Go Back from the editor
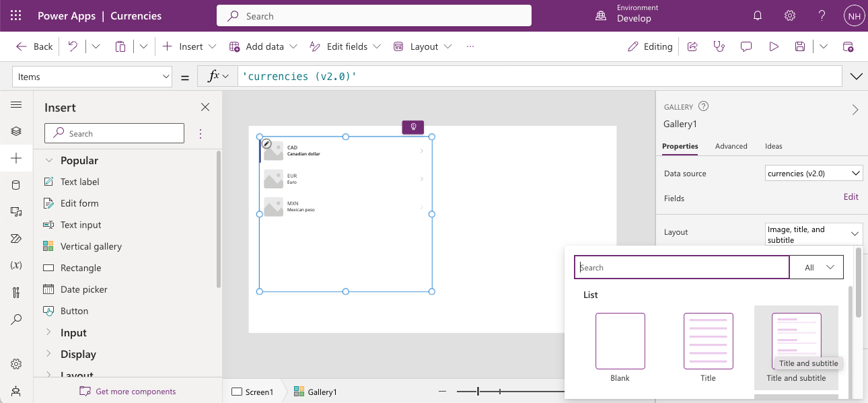The width and height of the screenshot is (868, 403). click(x=34, y=46)
